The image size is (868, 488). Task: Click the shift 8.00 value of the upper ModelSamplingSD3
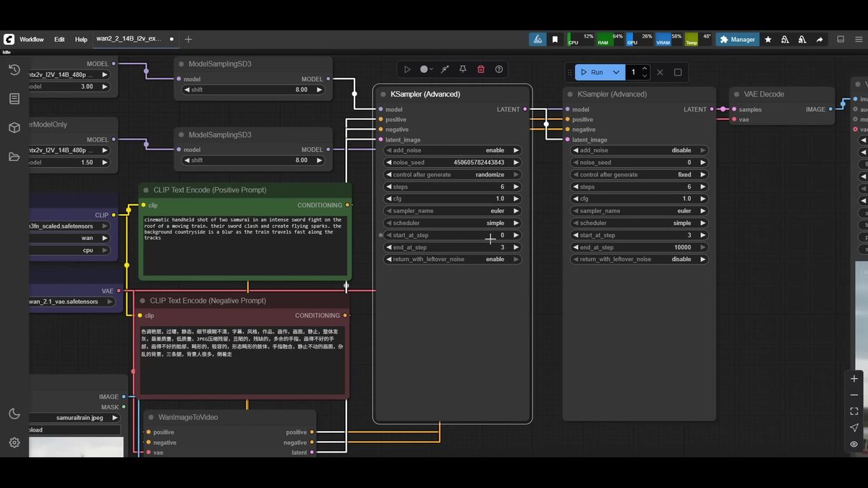[x=301, y=90]
